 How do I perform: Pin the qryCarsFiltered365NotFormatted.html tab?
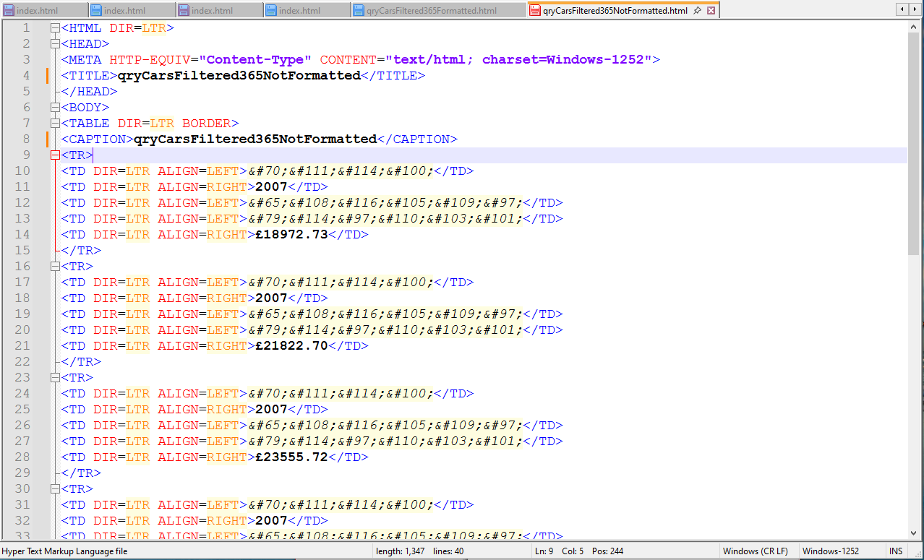[697, 11]
